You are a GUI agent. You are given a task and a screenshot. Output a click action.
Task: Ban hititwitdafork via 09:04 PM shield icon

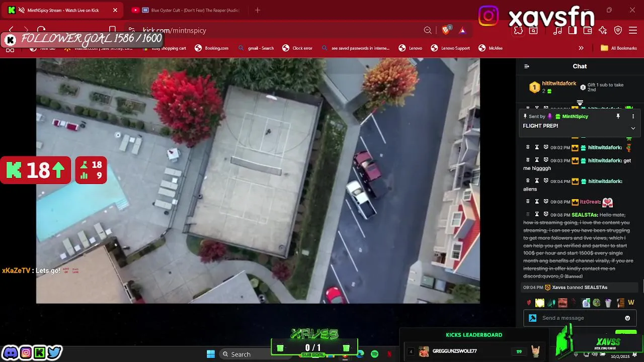(x=546, y=181)
